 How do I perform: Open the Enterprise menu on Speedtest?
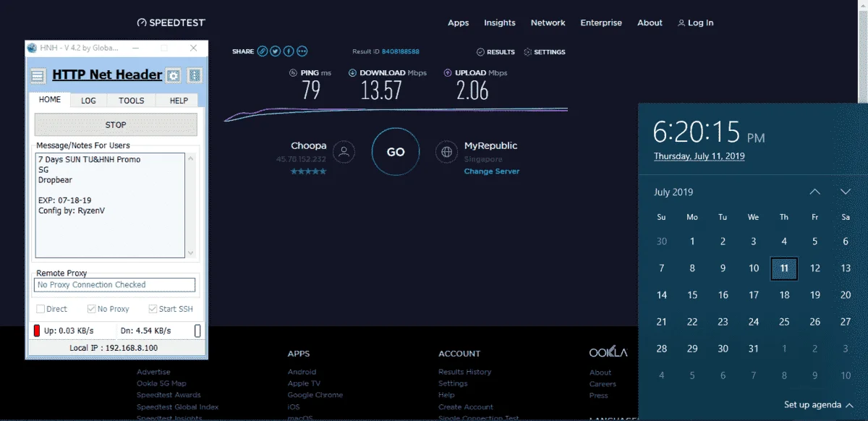[x=601, y=22]
